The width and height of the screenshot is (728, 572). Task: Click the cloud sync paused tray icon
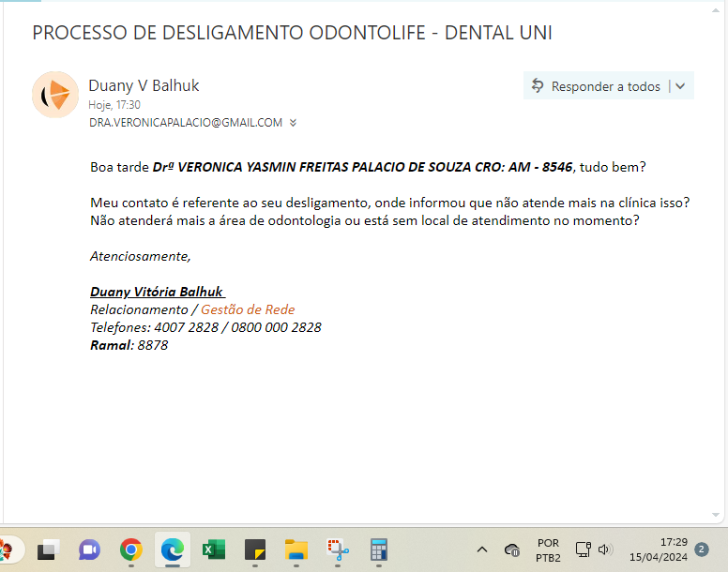click(x=512, y=550)
